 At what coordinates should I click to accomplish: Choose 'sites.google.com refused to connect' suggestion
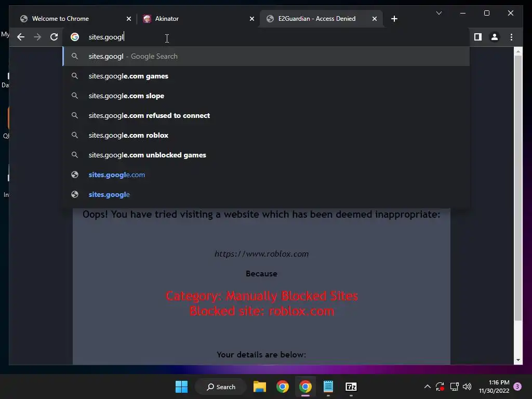click(266, 115)
